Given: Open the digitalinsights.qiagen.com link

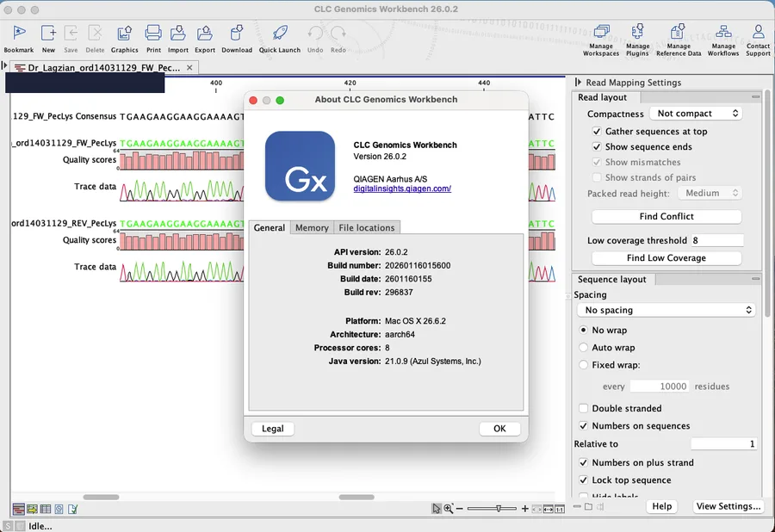Looking at the screenshot, I should (x=402, y=189).
